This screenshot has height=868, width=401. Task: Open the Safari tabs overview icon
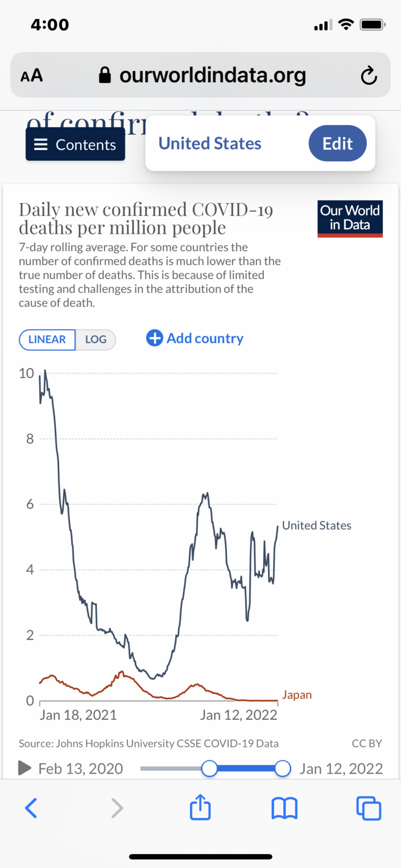[x=369, y=808]
